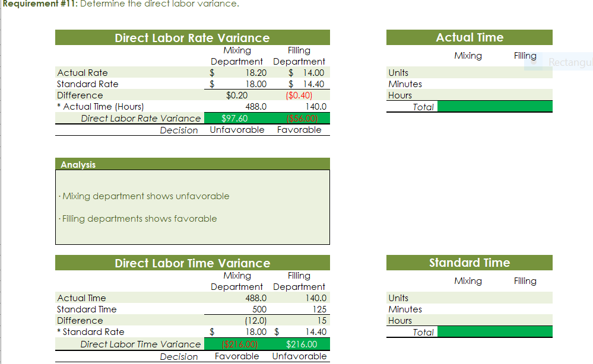Select green Total cell in Actual Time table
The height and width of the screenshot is (364, 593).
pyautogui.click(x=495, y=107)
